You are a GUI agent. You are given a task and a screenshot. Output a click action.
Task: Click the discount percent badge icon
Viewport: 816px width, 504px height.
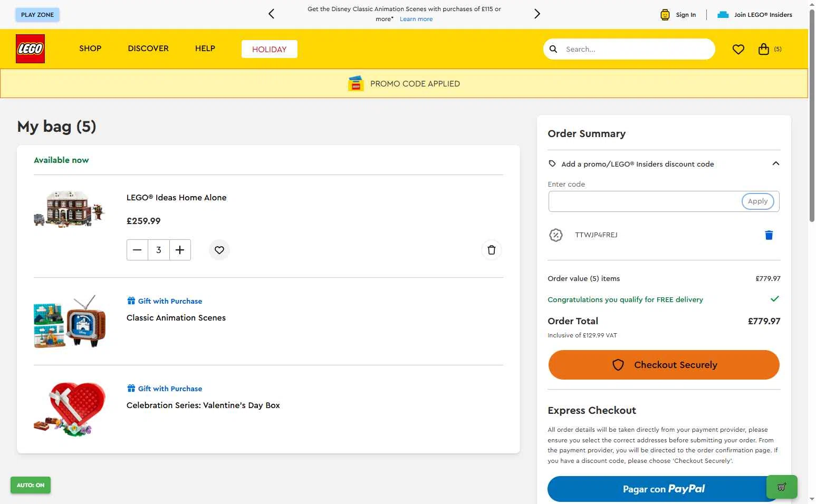pos(556,235)
